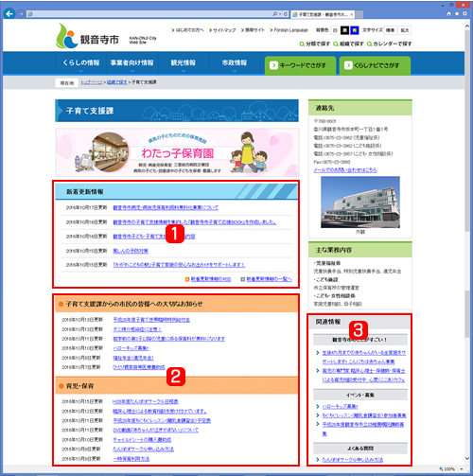Open the くらしナビでさがす tab
Image resolution: width=473 pixels, height=476 pixels.
(375, 65)
